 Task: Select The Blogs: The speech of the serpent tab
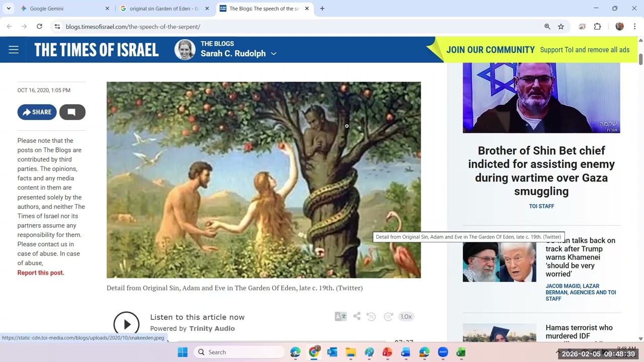click(264, 9)
